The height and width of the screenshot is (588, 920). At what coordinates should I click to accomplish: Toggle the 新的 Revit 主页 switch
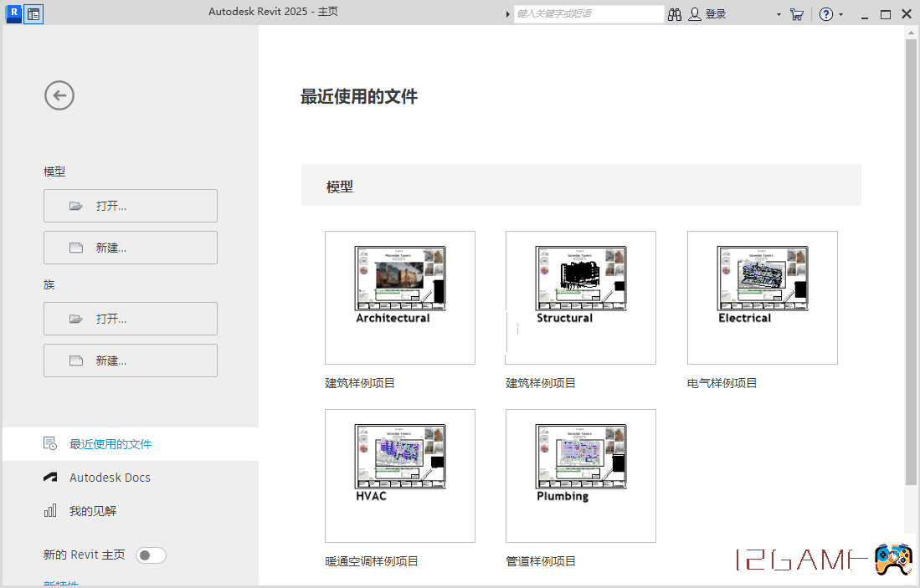[151, 555]
